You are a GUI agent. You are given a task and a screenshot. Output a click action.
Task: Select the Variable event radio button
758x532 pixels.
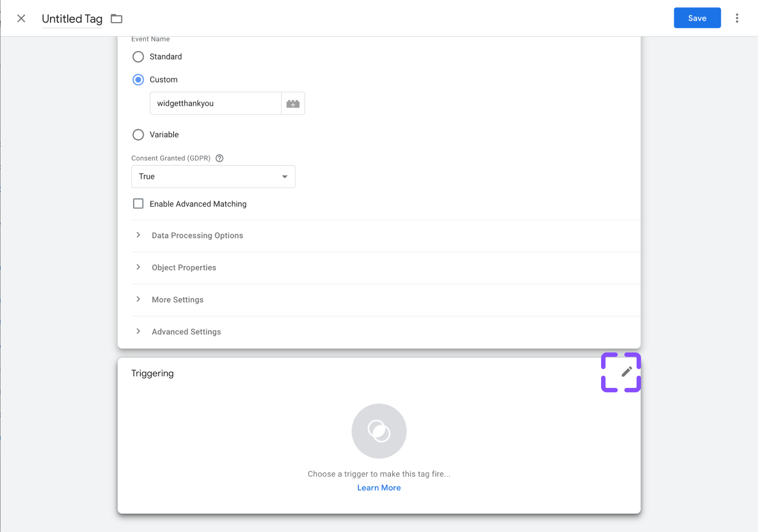[x=139, y=135]
